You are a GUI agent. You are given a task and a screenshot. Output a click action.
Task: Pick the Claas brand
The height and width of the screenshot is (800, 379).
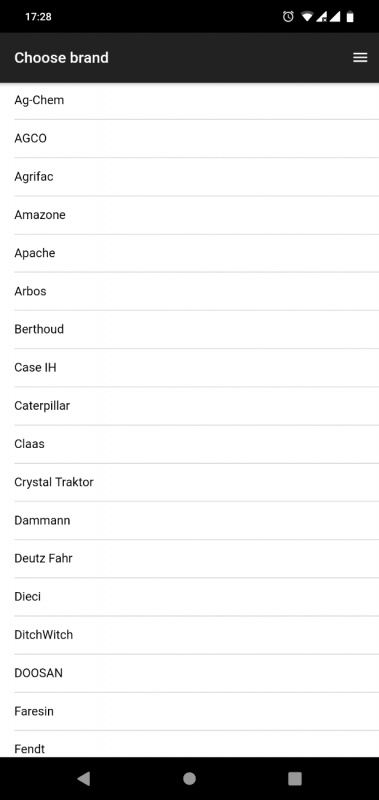[x=189, y=444]
